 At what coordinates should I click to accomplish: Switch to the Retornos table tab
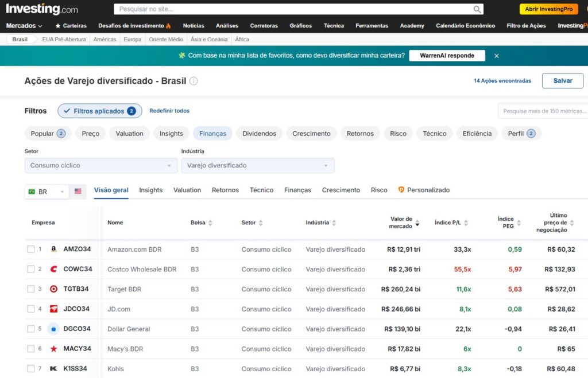[x=225, y=190]
